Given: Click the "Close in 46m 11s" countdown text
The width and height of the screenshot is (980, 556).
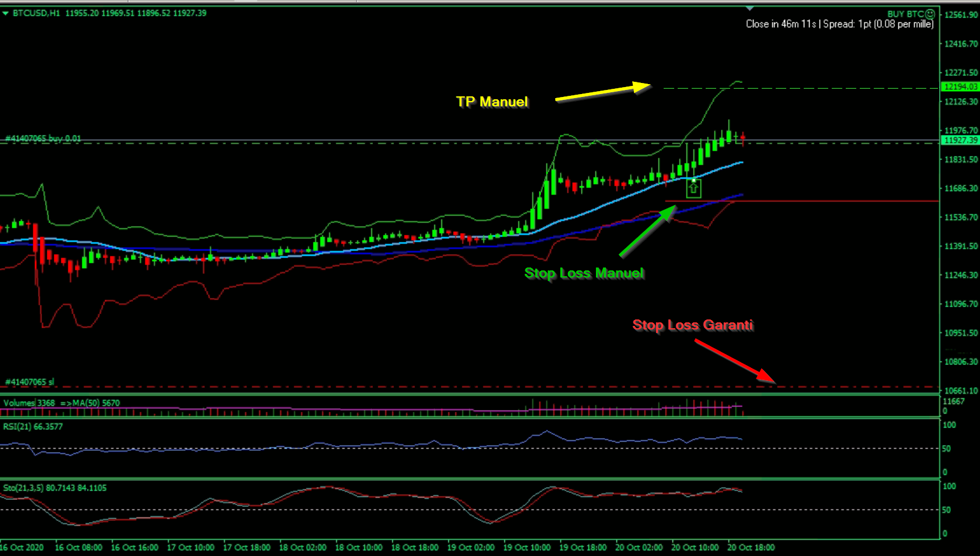Looking at the screenshot, I should (781, 24).
